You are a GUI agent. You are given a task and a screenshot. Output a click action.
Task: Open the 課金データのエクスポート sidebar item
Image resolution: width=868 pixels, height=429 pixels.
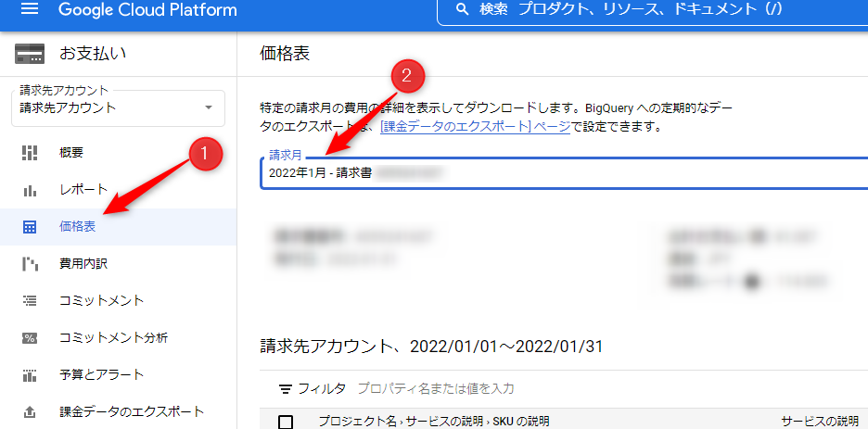[118, 412]
